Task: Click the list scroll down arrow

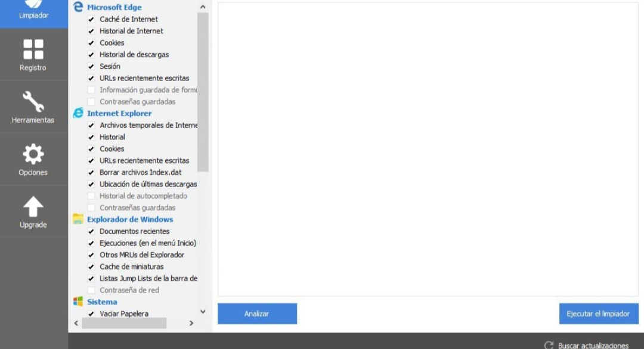Action: point(203,311)
